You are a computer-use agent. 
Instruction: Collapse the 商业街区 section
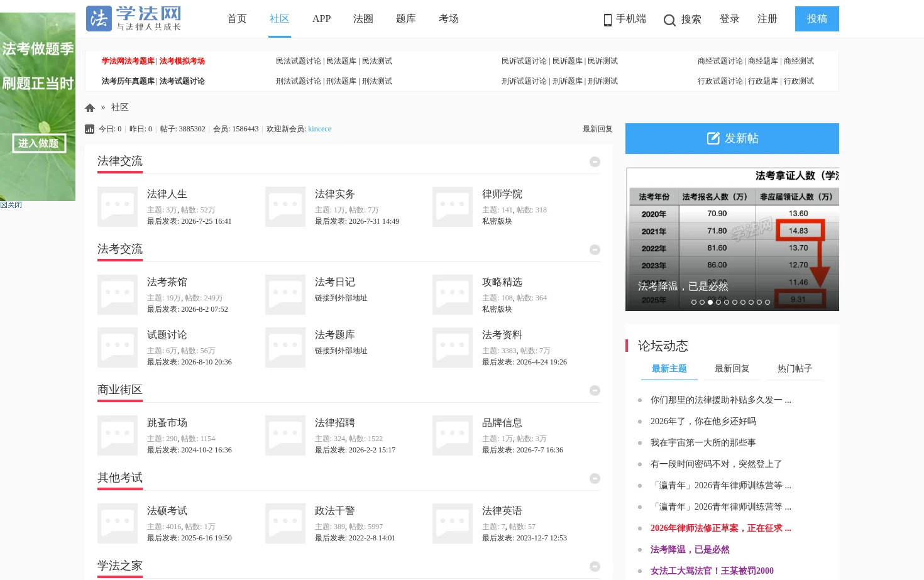coord(595,391)
